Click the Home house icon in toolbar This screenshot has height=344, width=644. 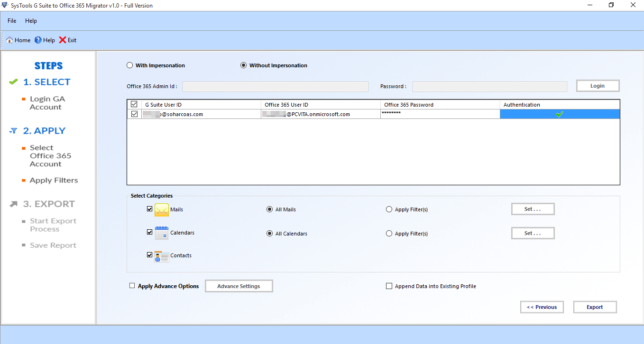click(x=9, y=40)
